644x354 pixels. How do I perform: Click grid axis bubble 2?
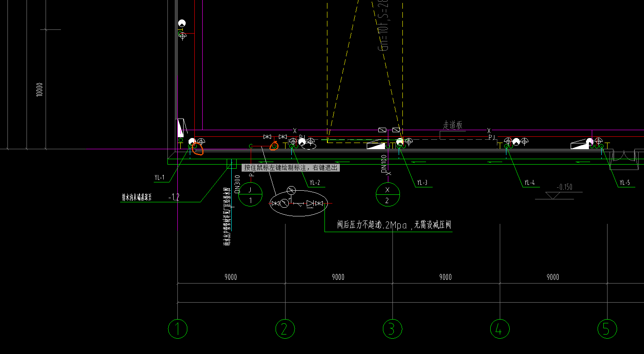[x=285, y=329]
